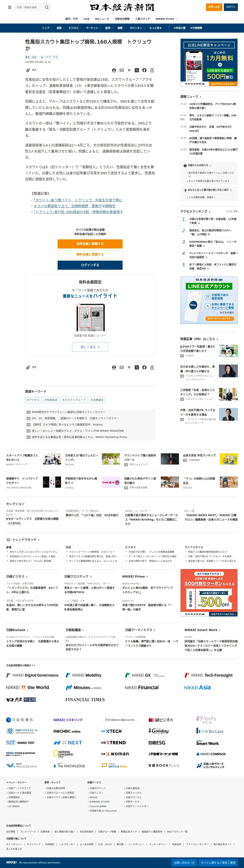
Task: Open the LINE 1カ月無料 campaign banner
Action: (x=209, y=62)
